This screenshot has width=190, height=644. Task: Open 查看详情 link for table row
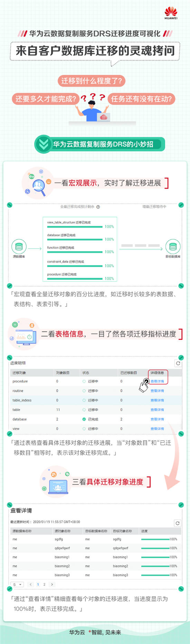point(157,410)
